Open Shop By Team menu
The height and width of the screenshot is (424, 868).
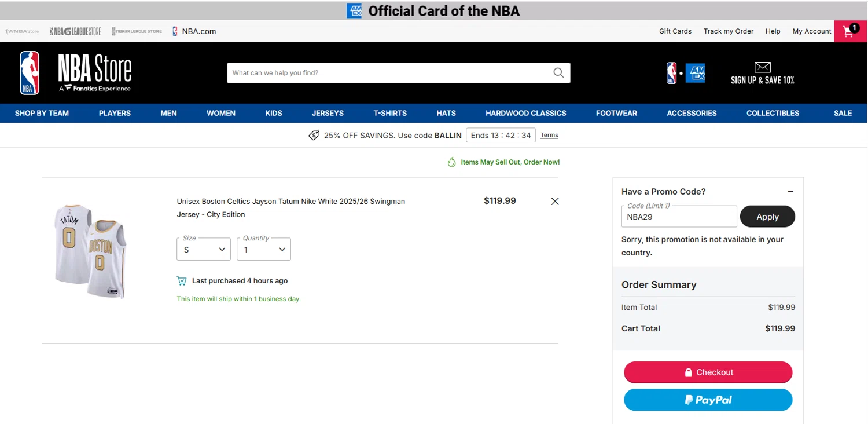click(42, 113)
